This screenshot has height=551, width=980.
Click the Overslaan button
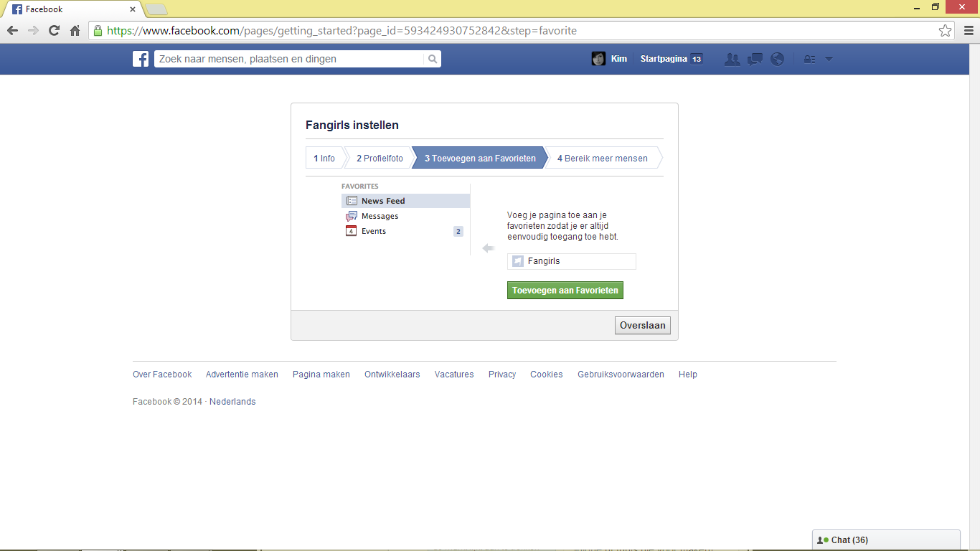643,326
